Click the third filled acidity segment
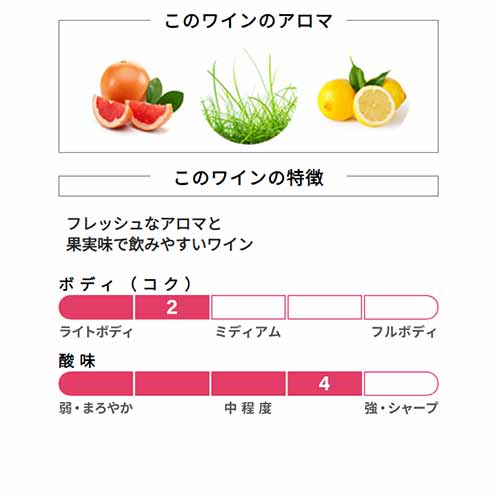Image resolution: width=500 pixels, height=500 pixels. click(x=248, y=384)
